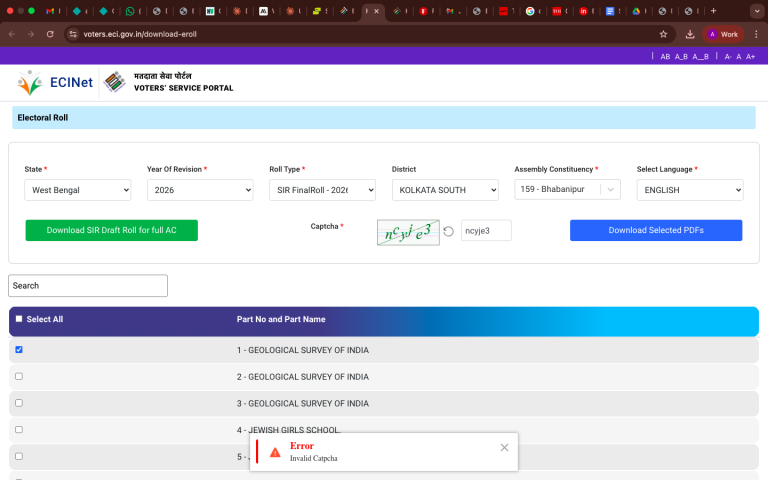
Task: Switch to the Gmail browser tab
Action: pos(52,11)
